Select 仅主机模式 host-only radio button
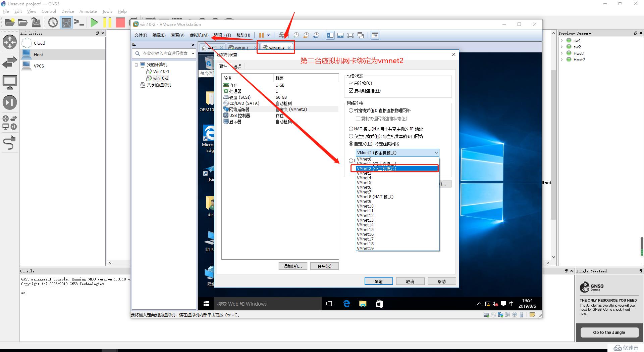Image resolution: width=644 pixels, height=352 pixels. (351, 136)
